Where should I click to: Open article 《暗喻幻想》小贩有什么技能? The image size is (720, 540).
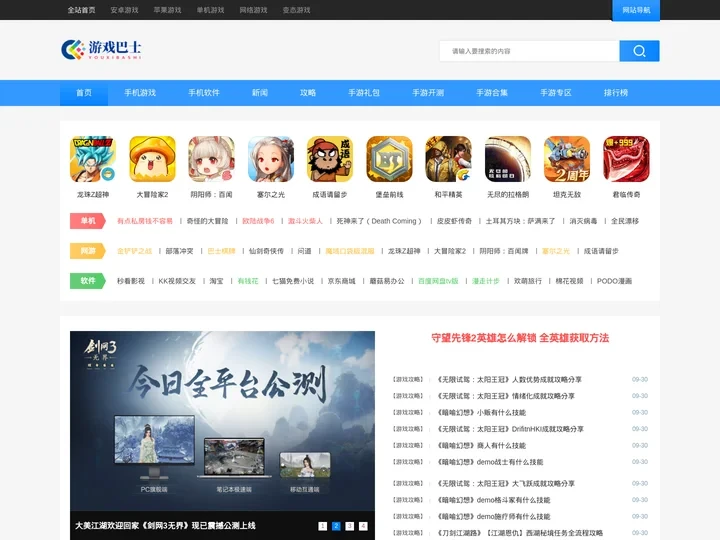[480, 412]
